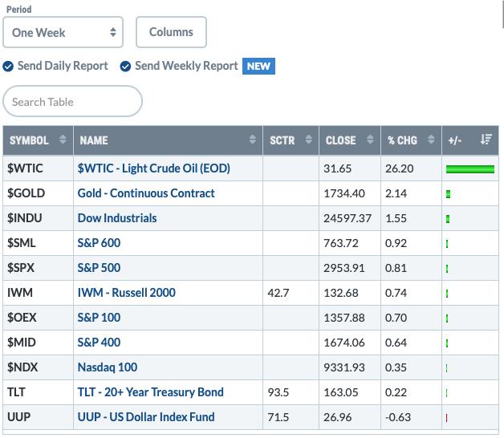Open TLT - 20+ Year Treasury Bond link
Viewport: 504px width, 438px height.
(150, 392)
